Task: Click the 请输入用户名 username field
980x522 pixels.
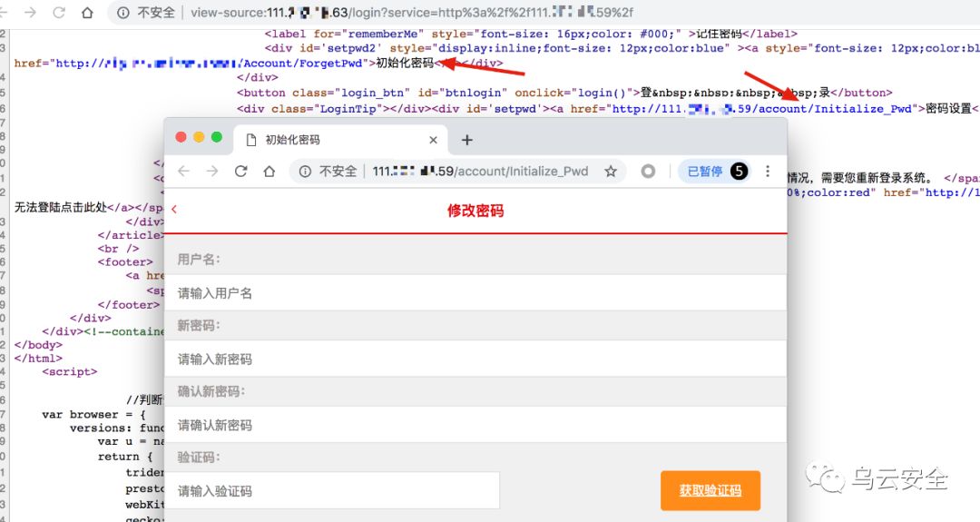Action: (x=475, y=292)
